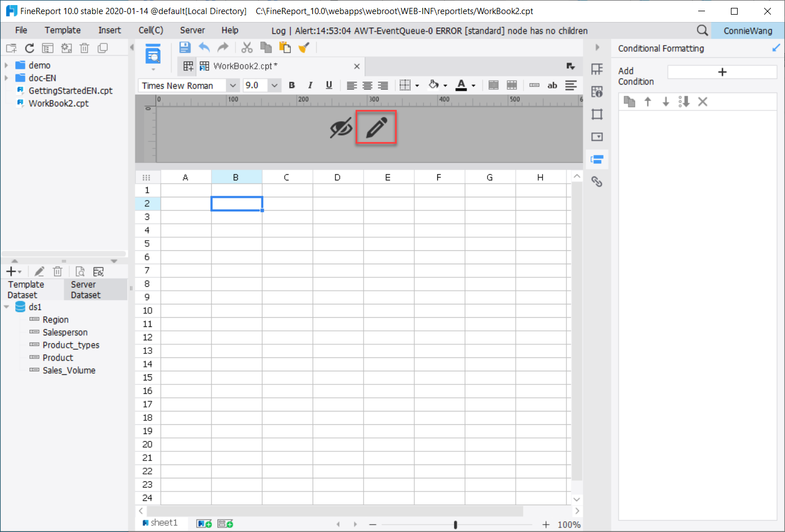785x532 pixels.
Task: Add a new worksheet using the sheet icon
Action: point(203,523)
